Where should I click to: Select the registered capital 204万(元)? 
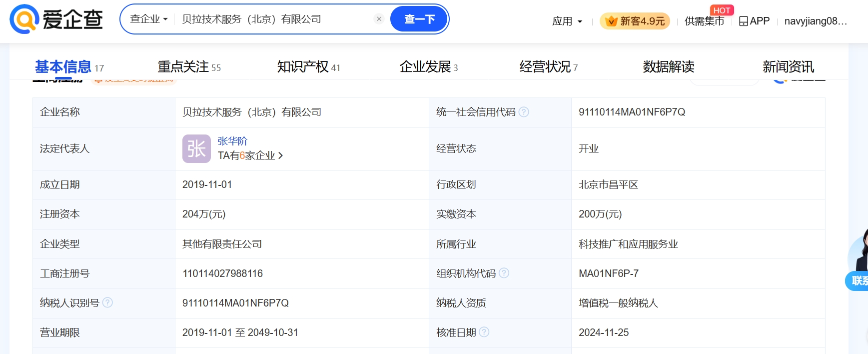click(x=204, y=214)
